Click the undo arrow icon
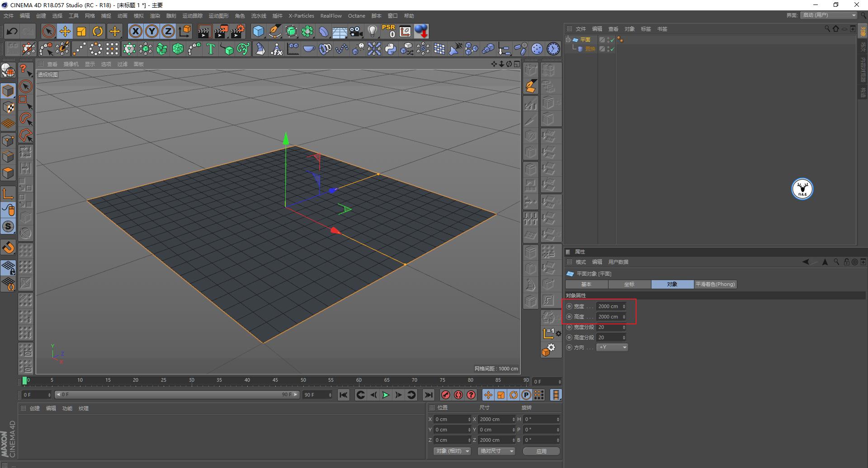This screenshot has height=468, width=868. (12, 31)
